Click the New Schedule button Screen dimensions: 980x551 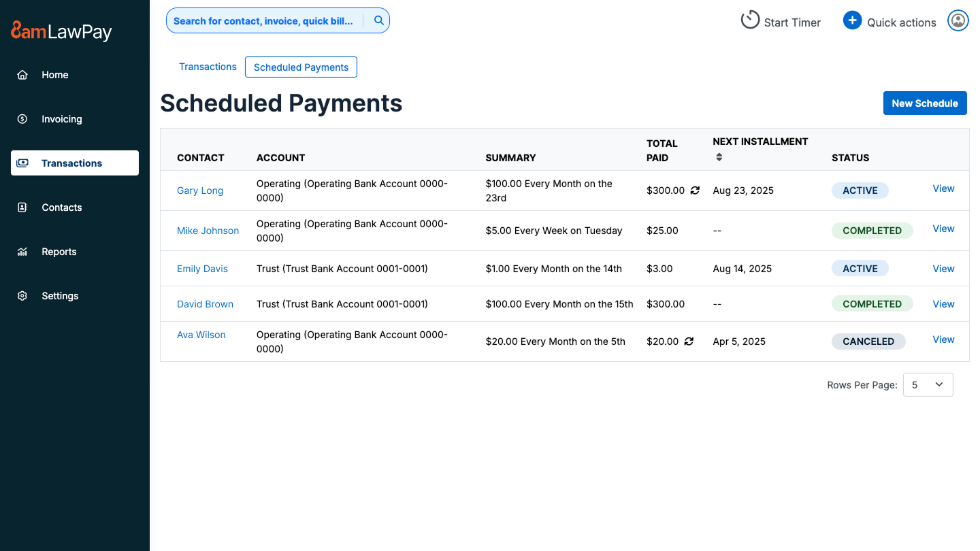click(925, 103)
